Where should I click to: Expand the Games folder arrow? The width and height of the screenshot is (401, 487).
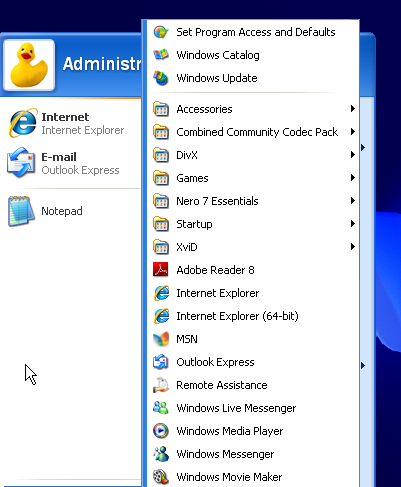353,178
